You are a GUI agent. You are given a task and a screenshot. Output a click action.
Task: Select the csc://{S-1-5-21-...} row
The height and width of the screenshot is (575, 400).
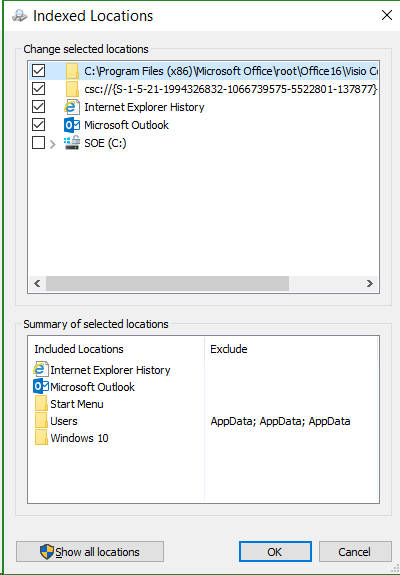coord(203,89)
